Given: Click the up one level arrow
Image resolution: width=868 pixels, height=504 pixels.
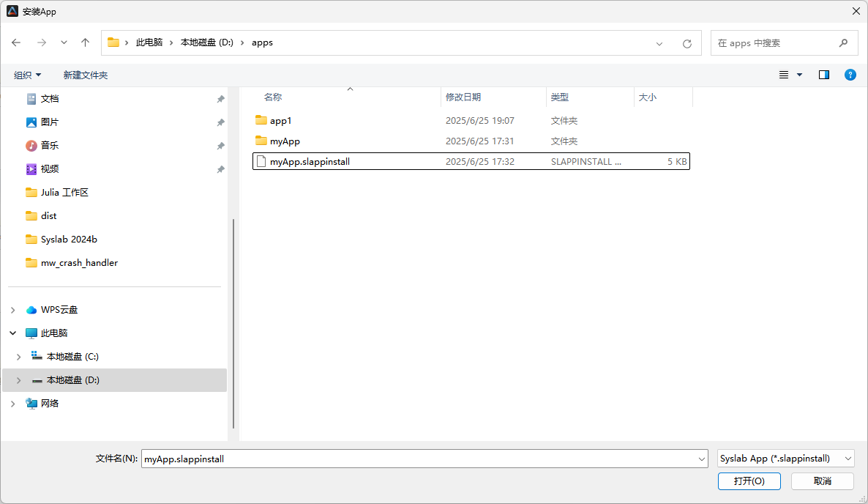Looking at the screenshot, I should [85, 42].
